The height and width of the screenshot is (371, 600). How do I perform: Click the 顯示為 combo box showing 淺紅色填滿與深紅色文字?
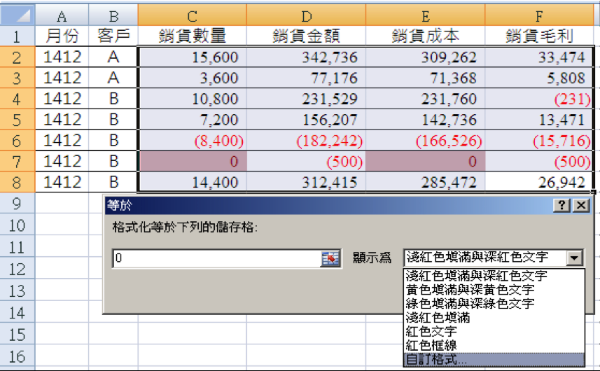(493, 258)
